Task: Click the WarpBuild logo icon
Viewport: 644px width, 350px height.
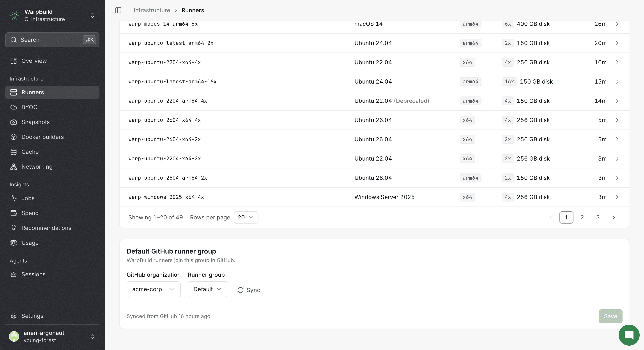Action: [x=14, y=16]
